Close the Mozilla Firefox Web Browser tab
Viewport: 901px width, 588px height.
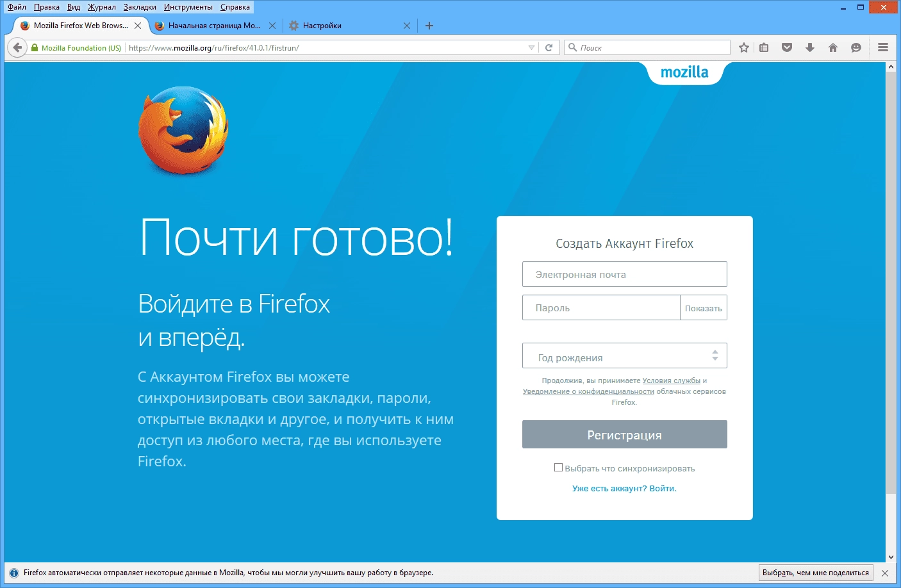click(x=138, y=26)
